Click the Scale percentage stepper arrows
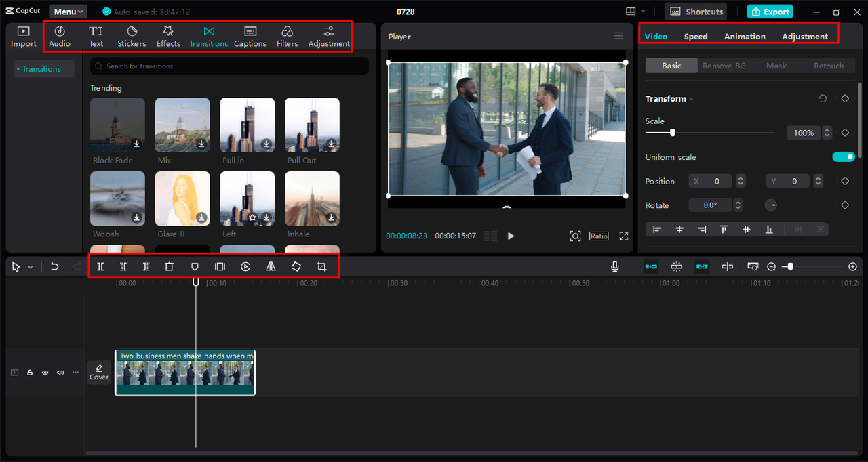 [x=827, y=133]
